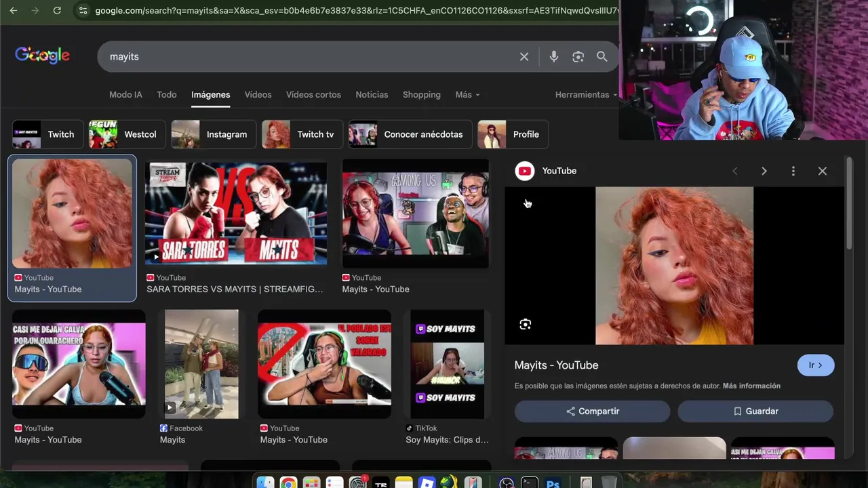Open search by image (Lens) icon

pyautogui.click(x=578, y=57)
